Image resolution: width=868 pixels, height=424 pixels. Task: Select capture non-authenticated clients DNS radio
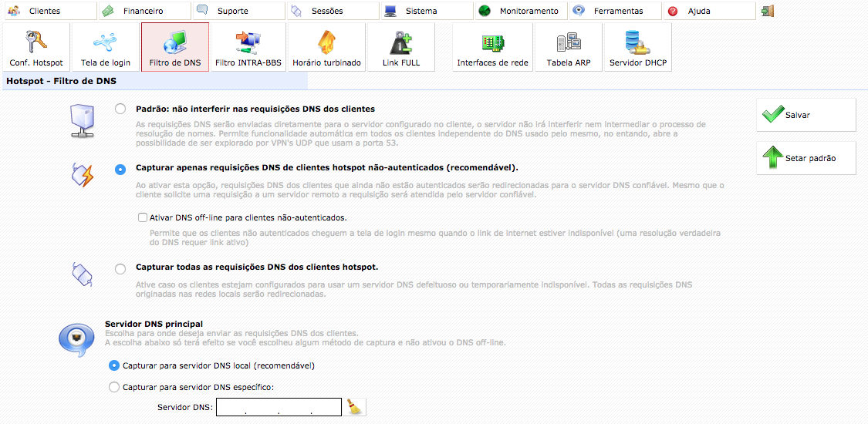coord(120,170)
